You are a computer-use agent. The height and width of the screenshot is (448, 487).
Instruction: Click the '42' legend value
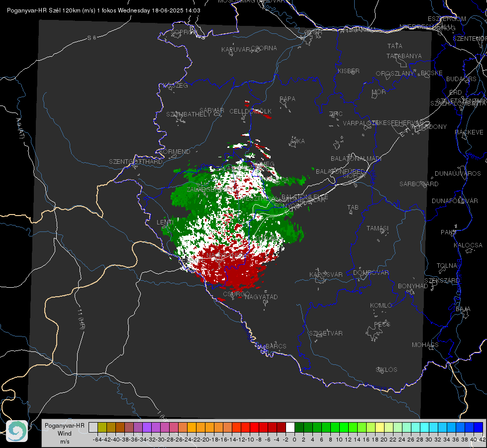coord(483,440)
